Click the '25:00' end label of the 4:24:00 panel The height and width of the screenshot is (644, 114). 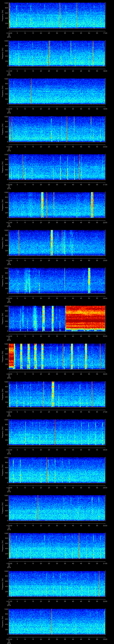pos(105,336)
